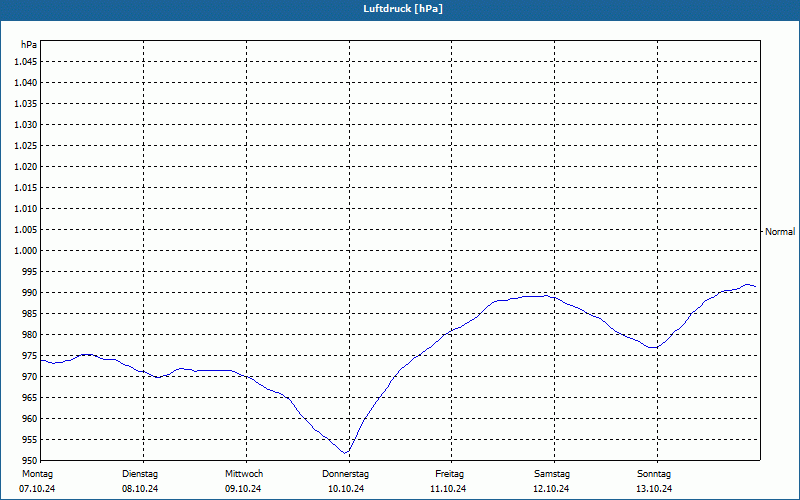Click the 'Luftdruck [hPa]' chart title

click(x=403, y=9)
